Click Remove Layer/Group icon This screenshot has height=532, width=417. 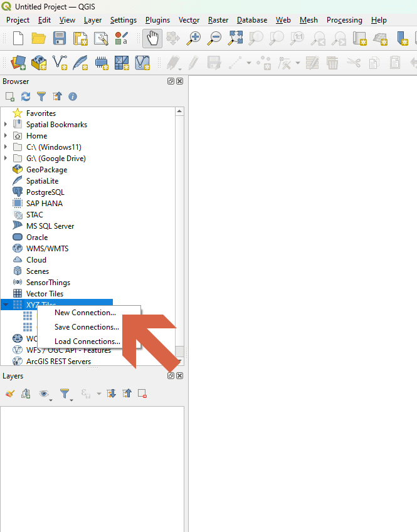coord(142,394)
